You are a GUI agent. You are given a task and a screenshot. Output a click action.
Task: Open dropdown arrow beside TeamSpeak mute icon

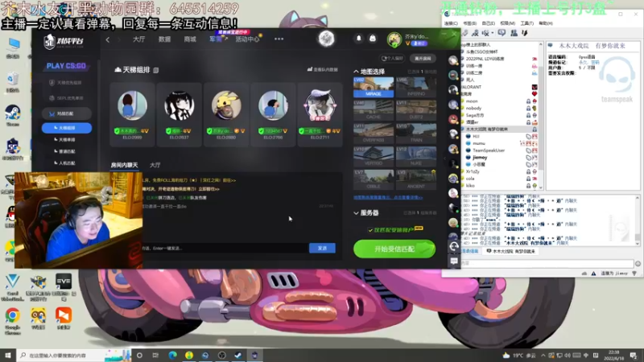click(x=492, y=33)
